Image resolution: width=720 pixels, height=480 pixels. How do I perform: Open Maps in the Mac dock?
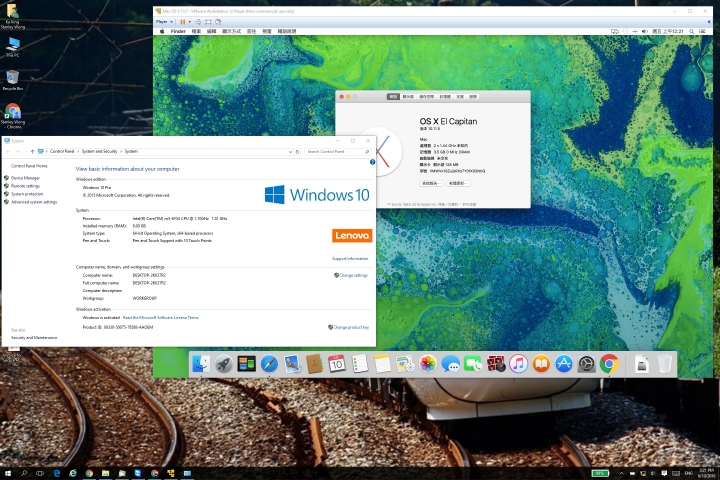click(405, 364)
